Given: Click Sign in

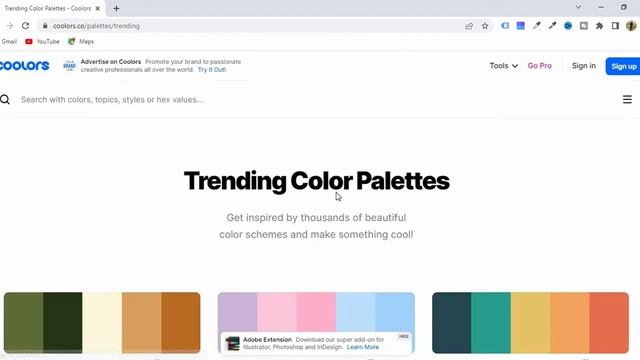Looking at the screenshot, I should (x=584, y=66).
